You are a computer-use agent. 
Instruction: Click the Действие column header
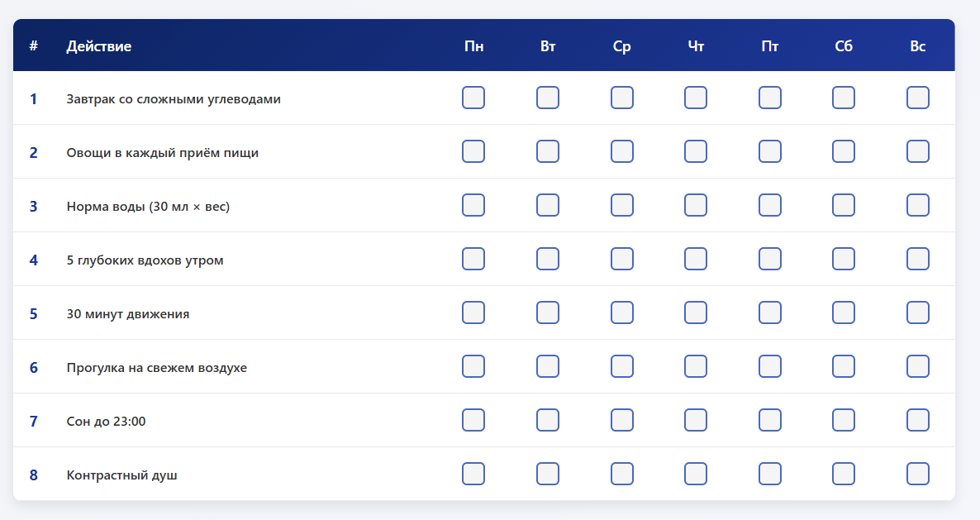(99, 46)
